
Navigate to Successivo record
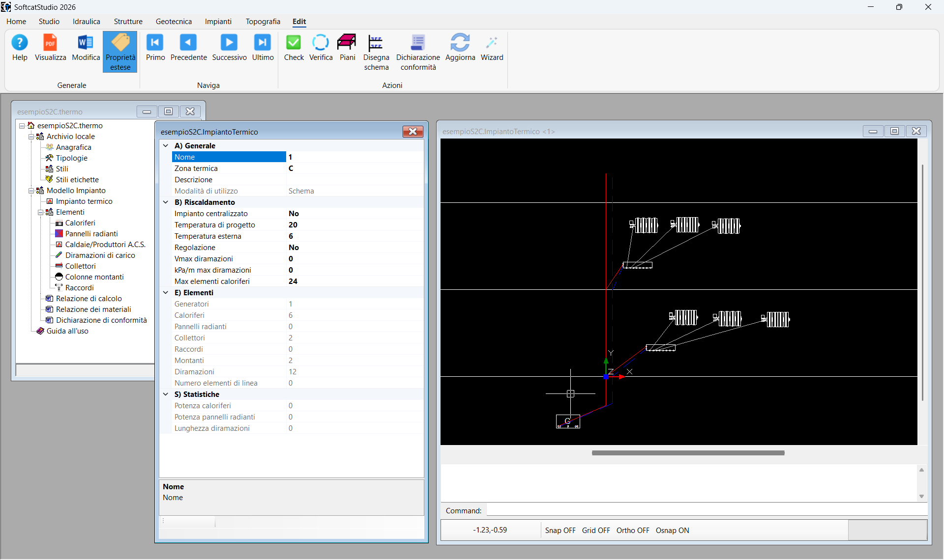[x=229, y=48]
